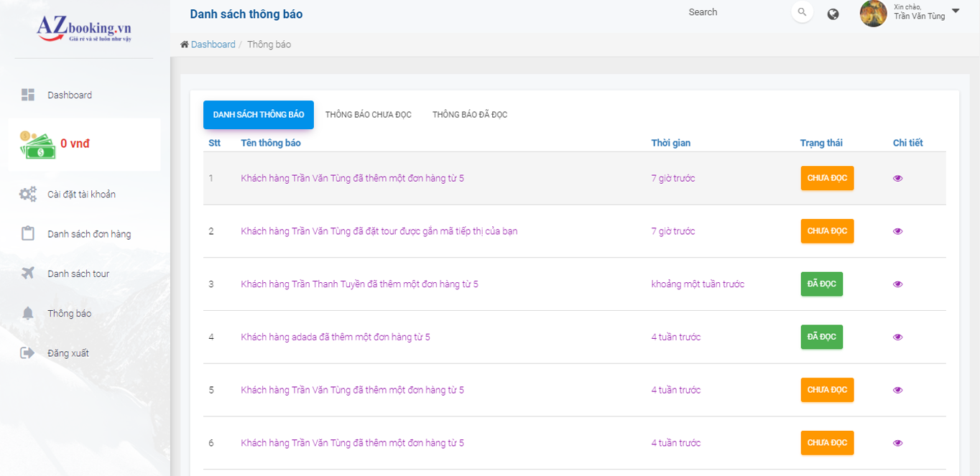Open Danh sách tour airplane icon

tap(28, 274)
